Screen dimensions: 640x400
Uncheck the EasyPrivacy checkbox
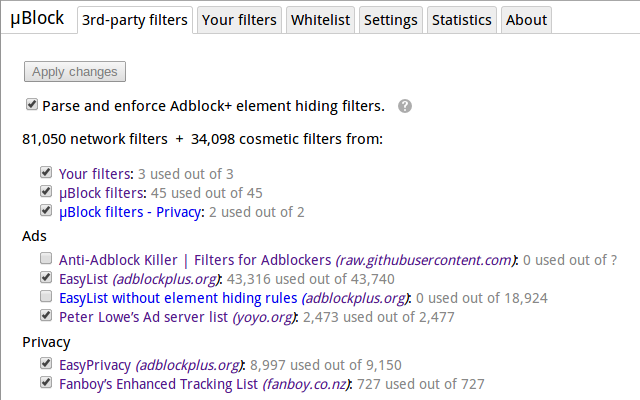(x=46, y=365)
